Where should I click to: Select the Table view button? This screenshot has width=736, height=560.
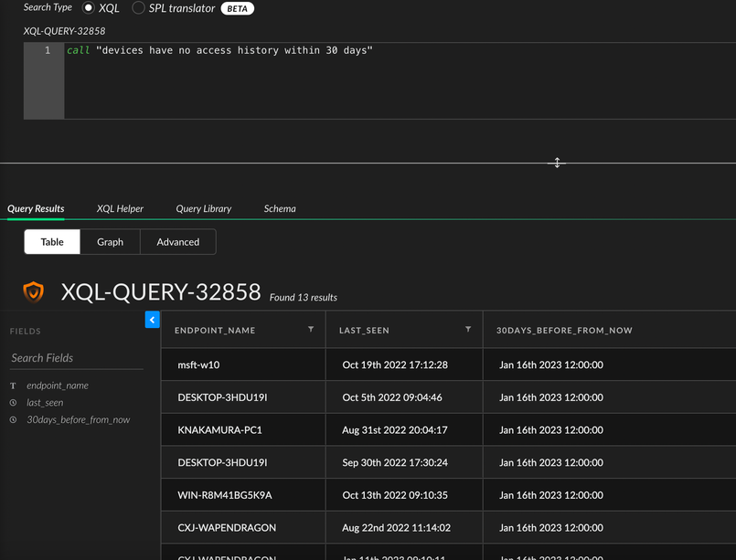pyautogui.click(x=52, y=242)
